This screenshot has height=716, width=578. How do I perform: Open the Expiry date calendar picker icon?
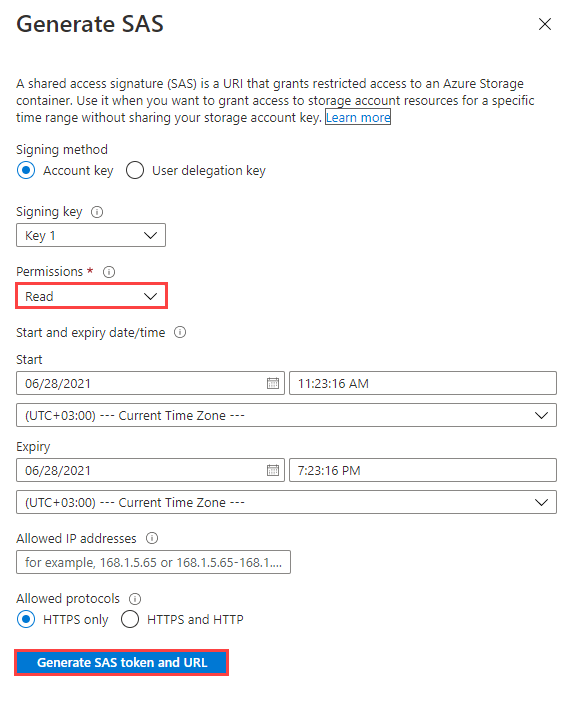(x=273, y=470)
